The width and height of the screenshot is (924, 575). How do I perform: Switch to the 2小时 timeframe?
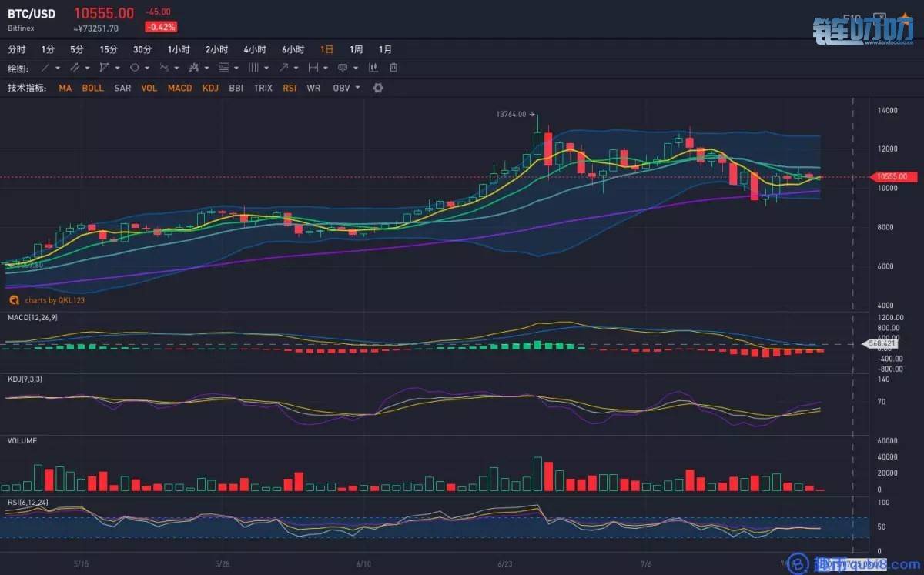217,49
